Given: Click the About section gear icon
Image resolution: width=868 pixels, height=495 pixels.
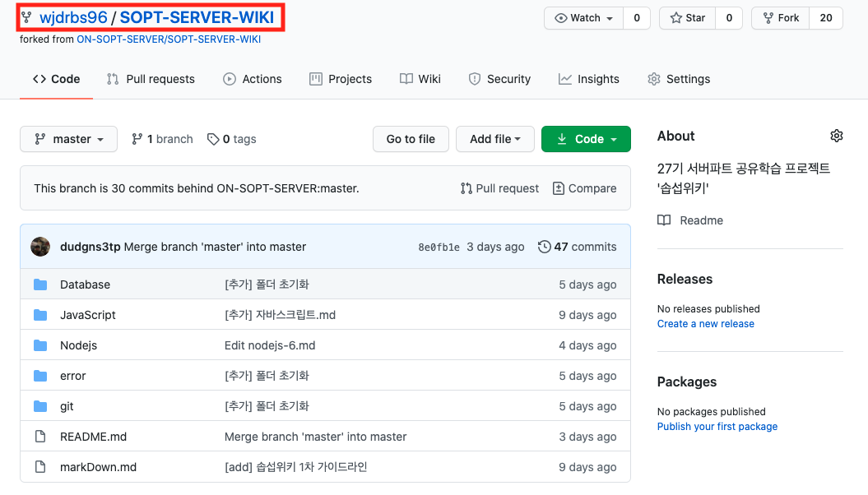Looking at the screenshot, I should pos(837,136).
